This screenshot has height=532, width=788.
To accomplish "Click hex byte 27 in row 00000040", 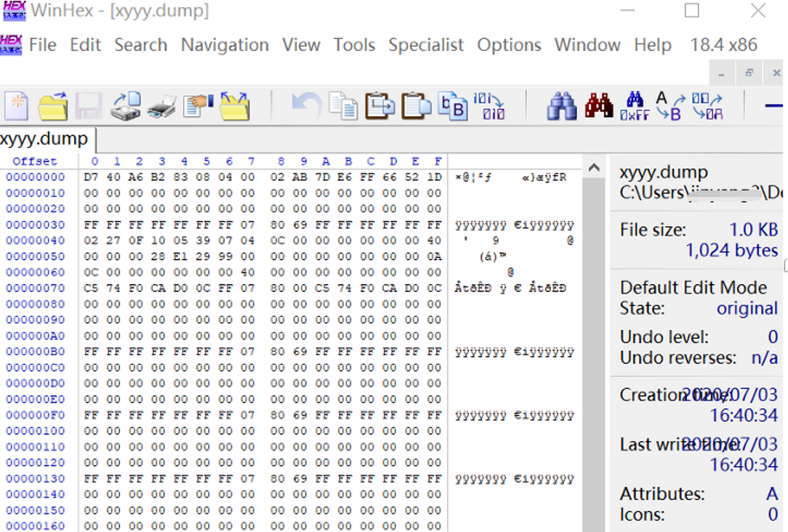I will click(113, 241).
